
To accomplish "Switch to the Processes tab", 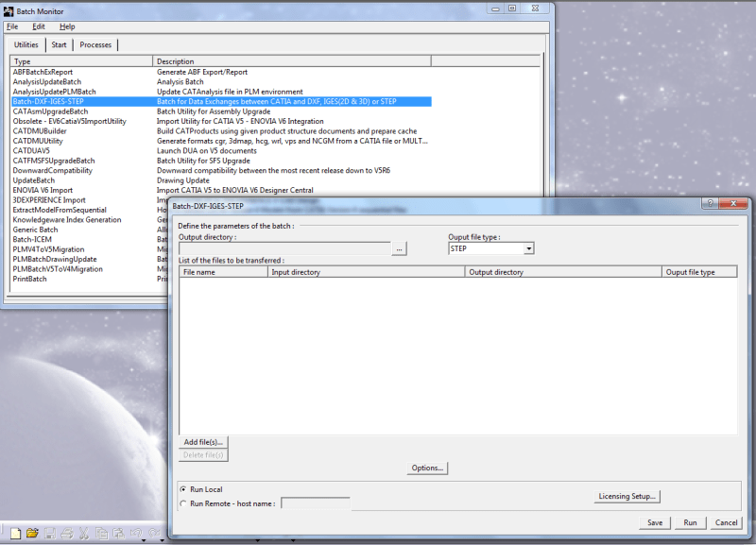I will pyautogui.click(x=95, y=44).
